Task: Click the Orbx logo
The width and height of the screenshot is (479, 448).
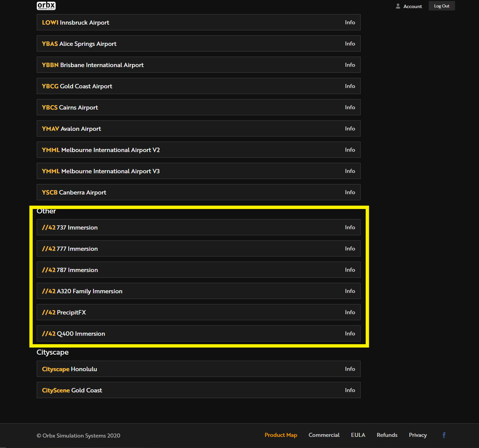Action: [46, 6]
